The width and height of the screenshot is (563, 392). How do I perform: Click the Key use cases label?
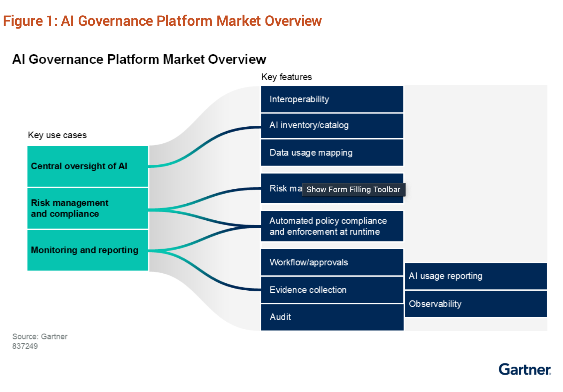pos(57,135)
